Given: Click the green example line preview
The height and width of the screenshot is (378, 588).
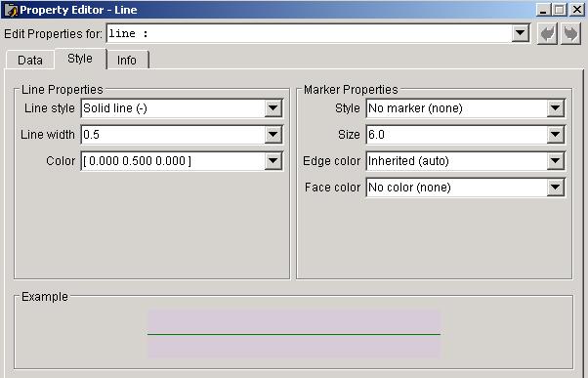Looking at the screenshot, I should coord(294,334).
